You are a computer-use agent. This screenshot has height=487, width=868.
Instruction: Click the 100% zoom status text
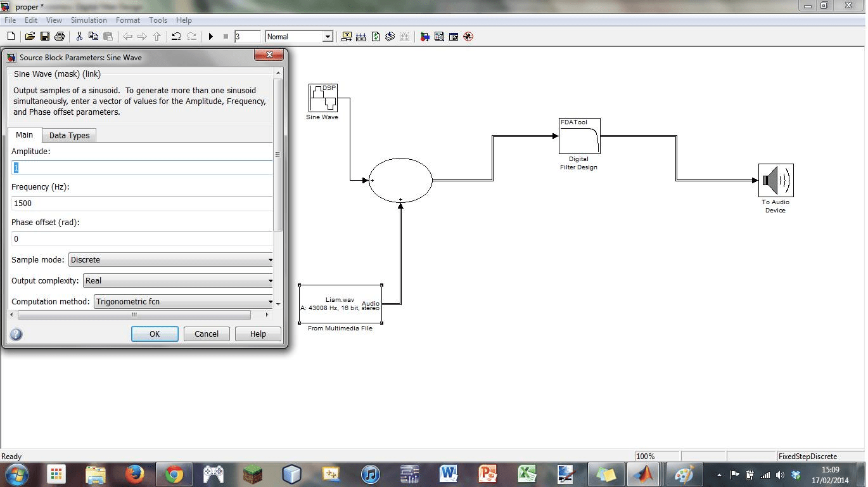[646, 457]
